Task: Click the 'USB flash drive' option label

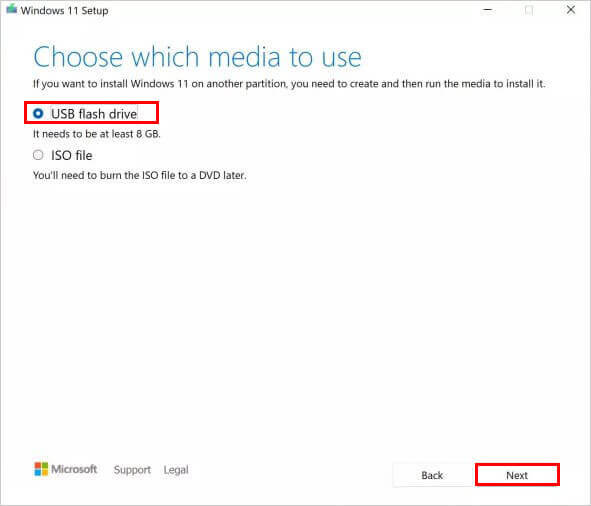Action: (94, 114)
